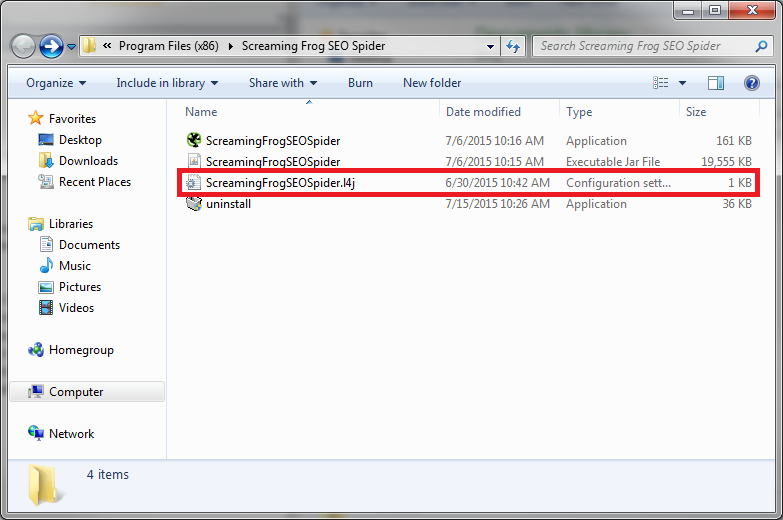Select ScreamingFrogSEOSpider Application file icon
The image size is (783, 520).
(x=194, y=140)
